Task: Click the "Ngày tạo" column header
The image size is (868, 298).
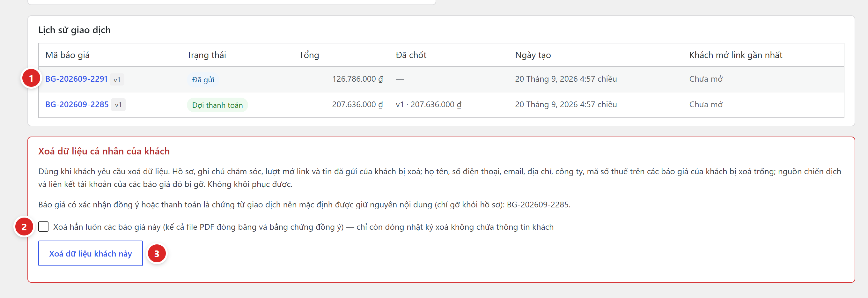Action: click(x=533, y=55)
